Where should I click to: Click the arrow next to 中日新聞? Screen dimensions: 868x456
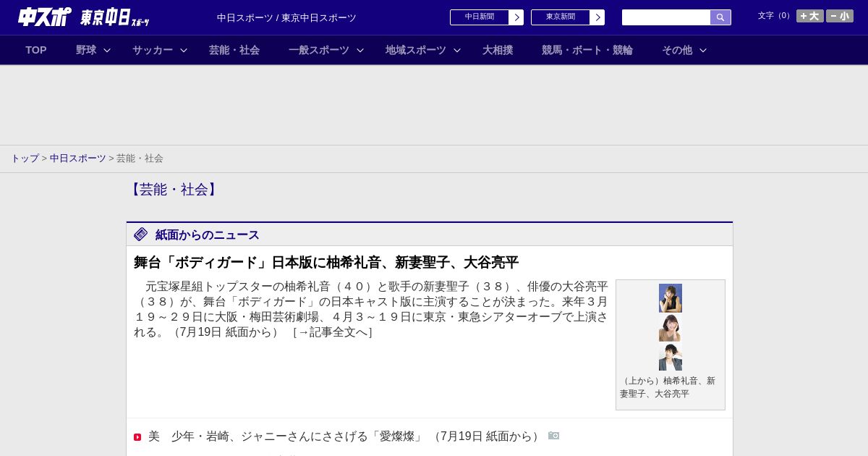click(x=516, y=17)
